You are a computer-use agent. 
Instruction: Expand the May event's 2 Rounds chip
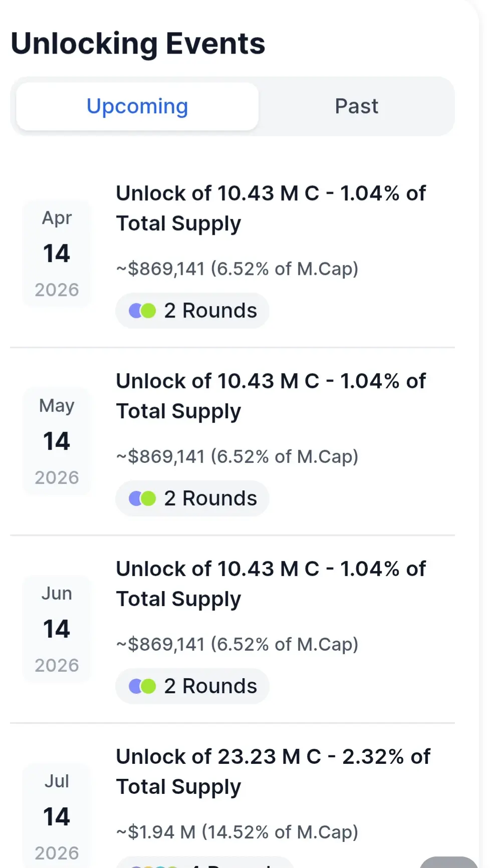pos(210,499)
